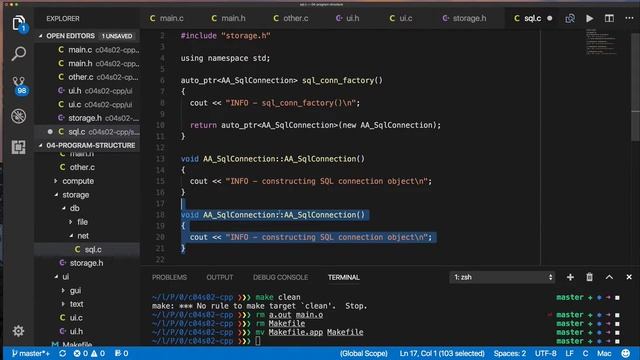
Task: Switch to the storage.h editor tab
Action: (464, 18)
